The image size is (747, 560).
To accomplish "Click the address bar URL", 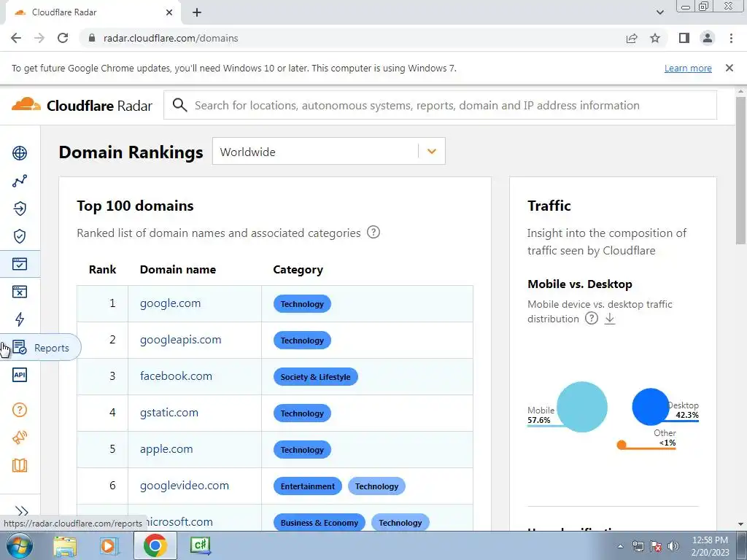I will click(171, 38).
